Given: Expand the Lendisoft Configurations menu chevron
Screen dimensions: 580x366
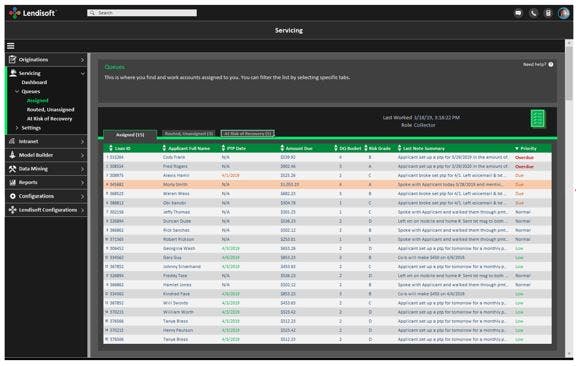Looking at the screenshot, I should click(x=82, y=210).
